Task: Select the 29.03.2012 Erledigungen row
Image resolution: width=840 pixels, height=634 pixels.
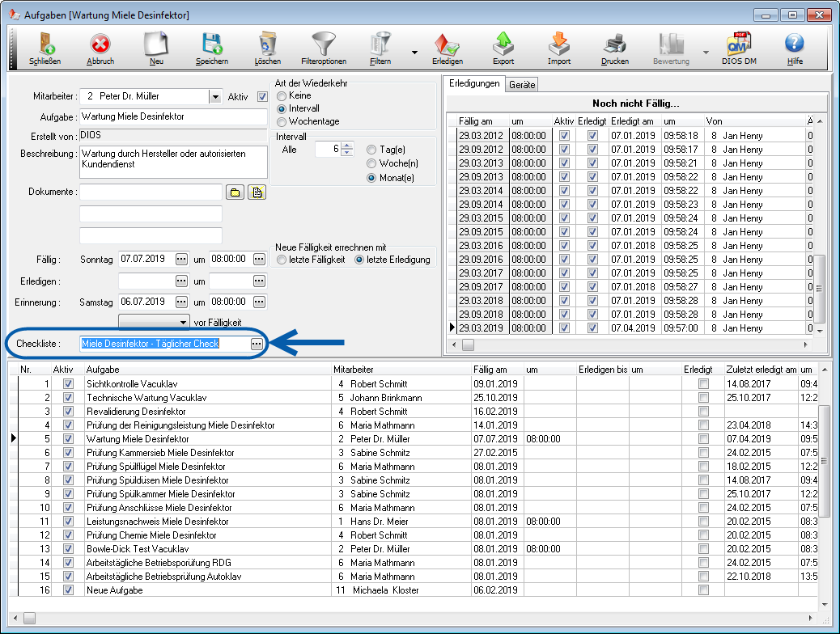Action: click(x=634, y=136)
